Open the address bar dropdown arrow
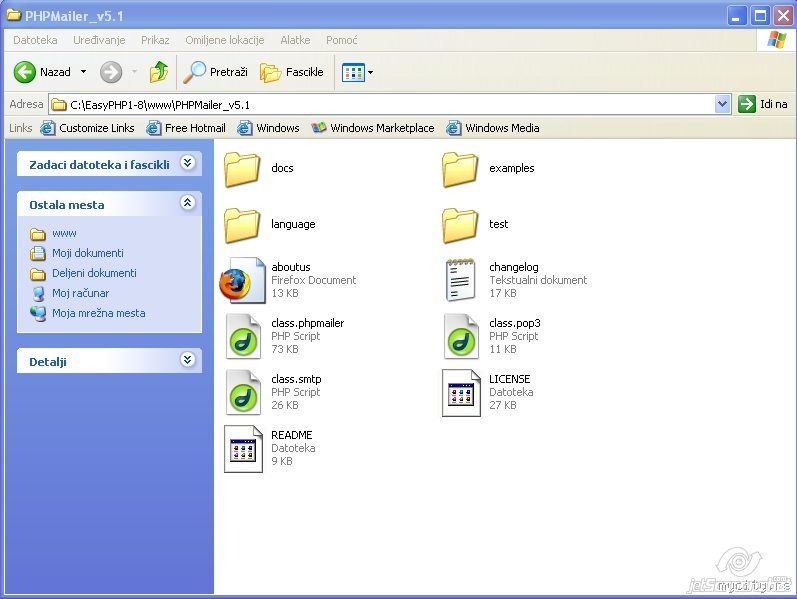797x599 pixels. pos(723,104)
